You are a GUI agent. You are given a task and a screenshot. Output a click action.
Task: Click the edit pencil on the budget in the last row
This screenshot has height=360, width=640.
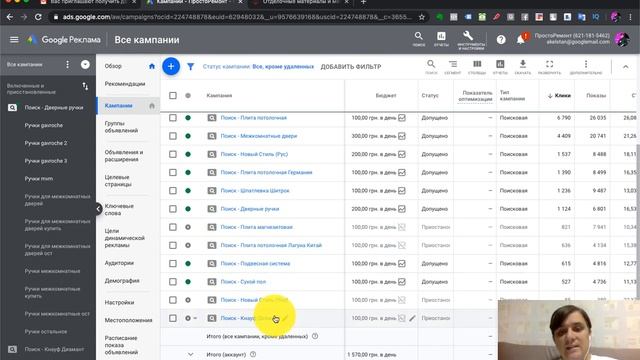tap(412, 318)
